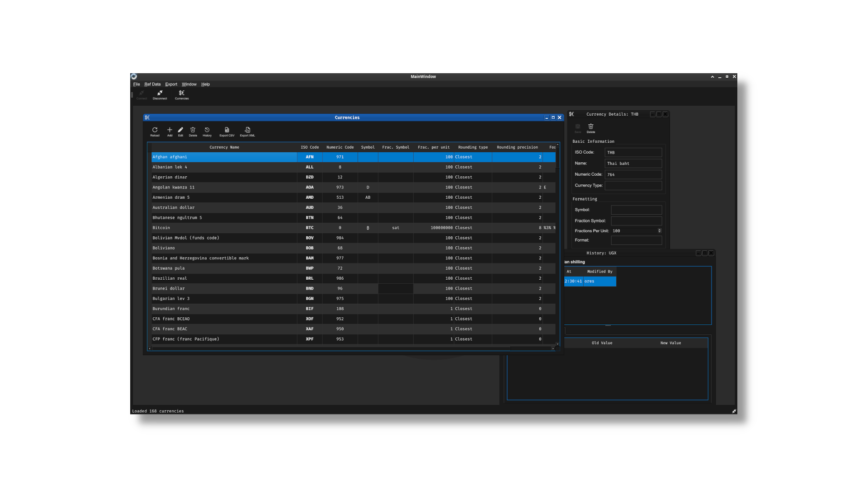Export currencies to XML
The width and height of the screenshot is (868, 488).
pos(247,131)
